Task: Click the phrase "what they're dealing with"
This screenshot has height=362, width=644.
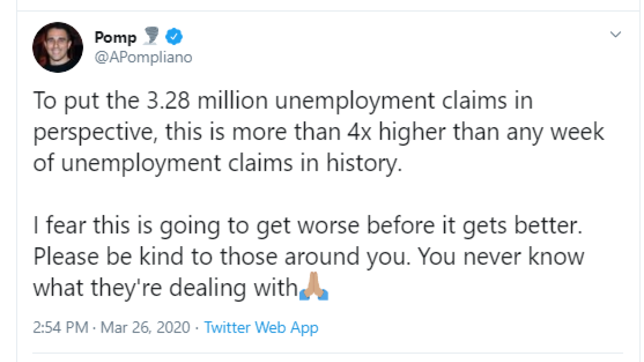Action: [x=165, y=288]
